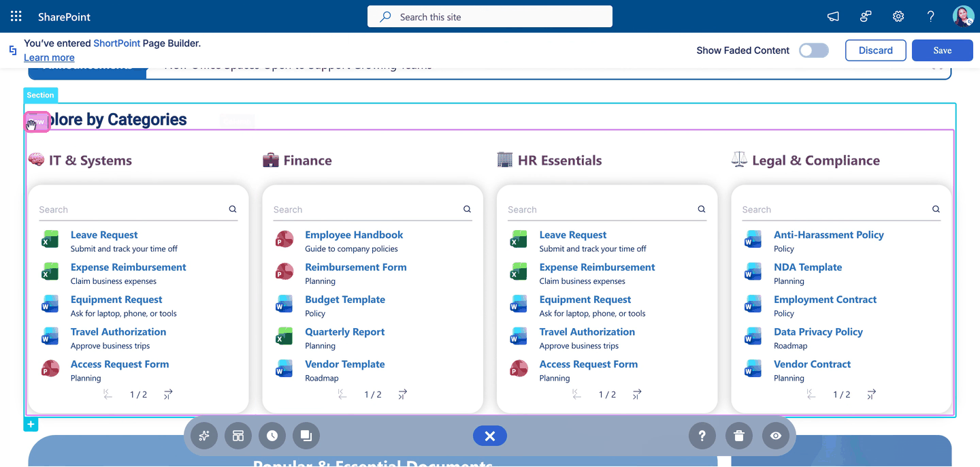This screenshot has width=980, height=467.
Task: Open the layout icon in bottom toolbar
Action: [238, 436]
